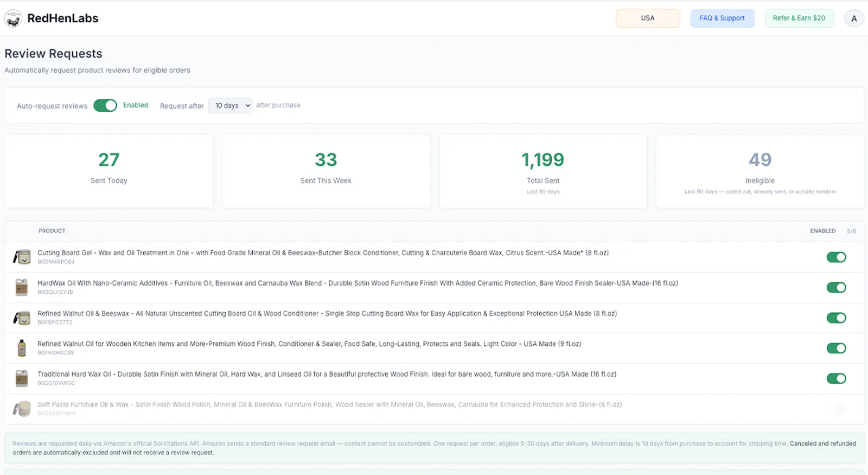Turn off HardWax Oil Nano-Ceramic review toggle
Image resolution: width=868 pixels, height=475 pixels.
[836, 288]
